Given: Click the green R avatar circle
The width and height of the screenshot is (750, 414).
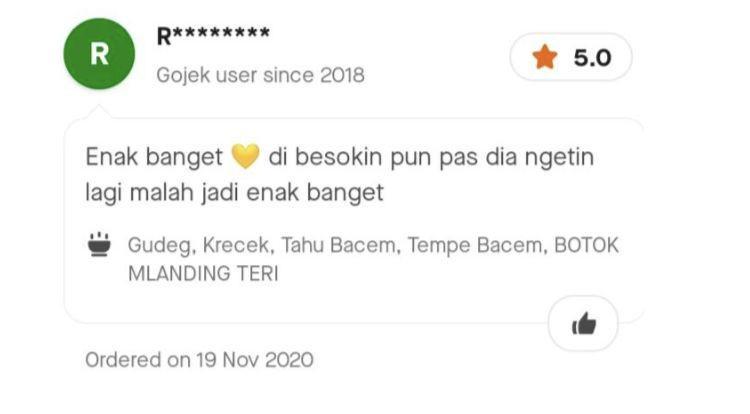Looking at the screenshot, I should pyautogui.click(x=99, y=54).
